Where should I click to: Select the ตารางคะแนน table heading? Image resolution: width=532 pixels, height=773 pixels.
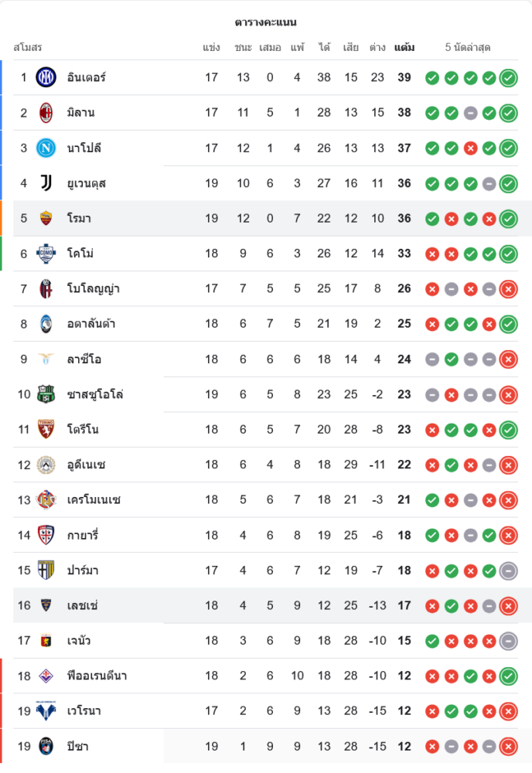coord(265,22)
